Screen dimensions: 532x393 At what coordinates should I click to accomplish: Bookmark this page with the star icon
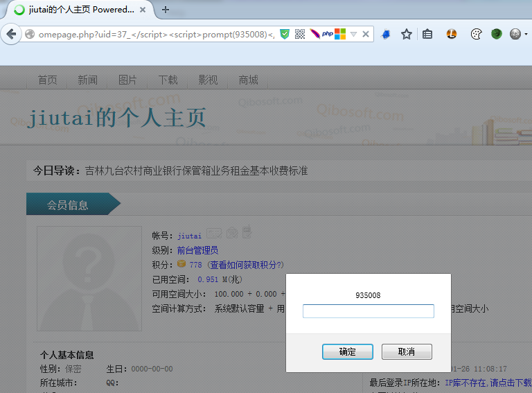point(406,34)
